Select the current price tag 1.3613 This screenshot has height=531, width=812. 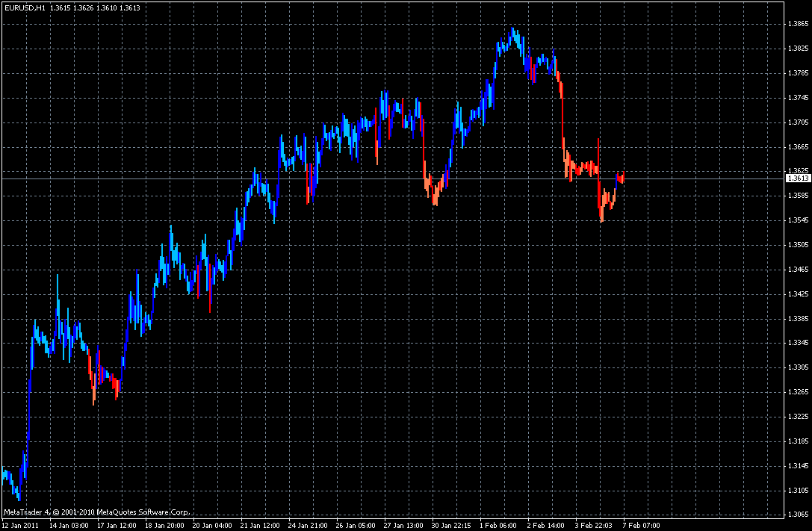click(x=798, y=178)
